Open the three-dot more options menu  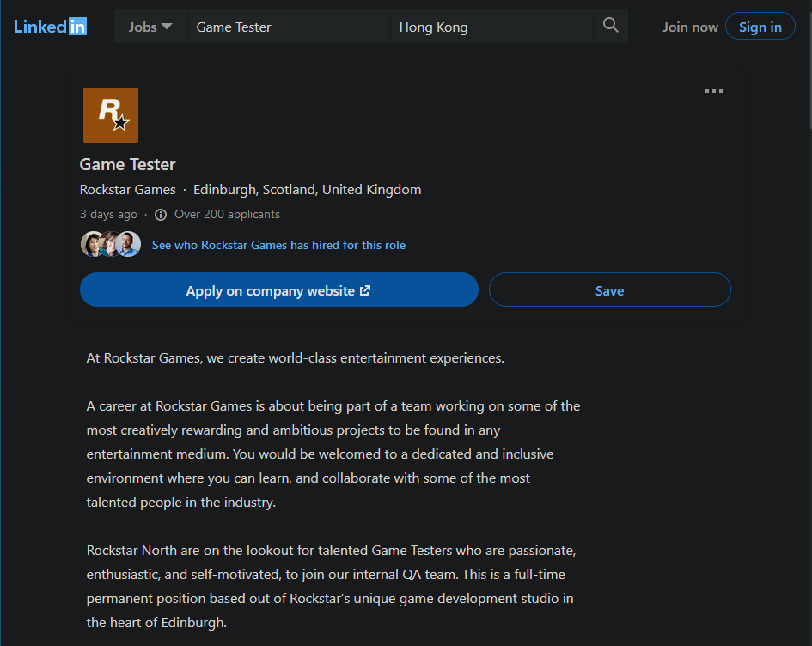pos(713,92)
